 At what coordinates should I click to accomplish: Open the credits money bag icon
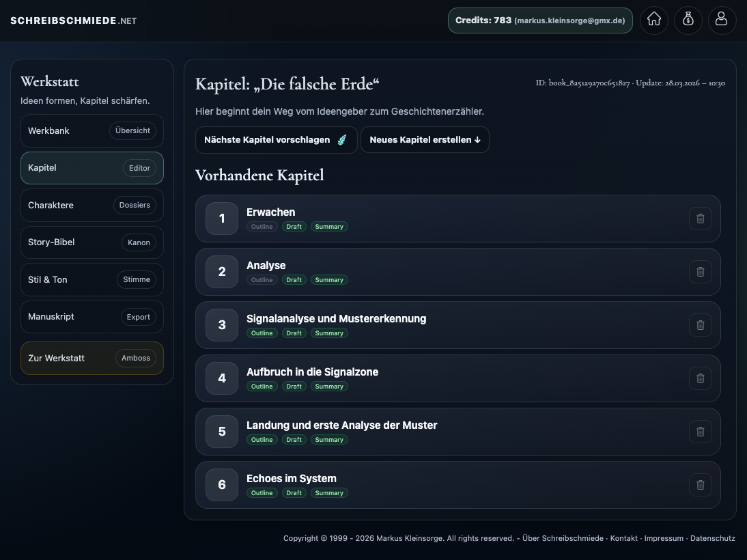688,20
